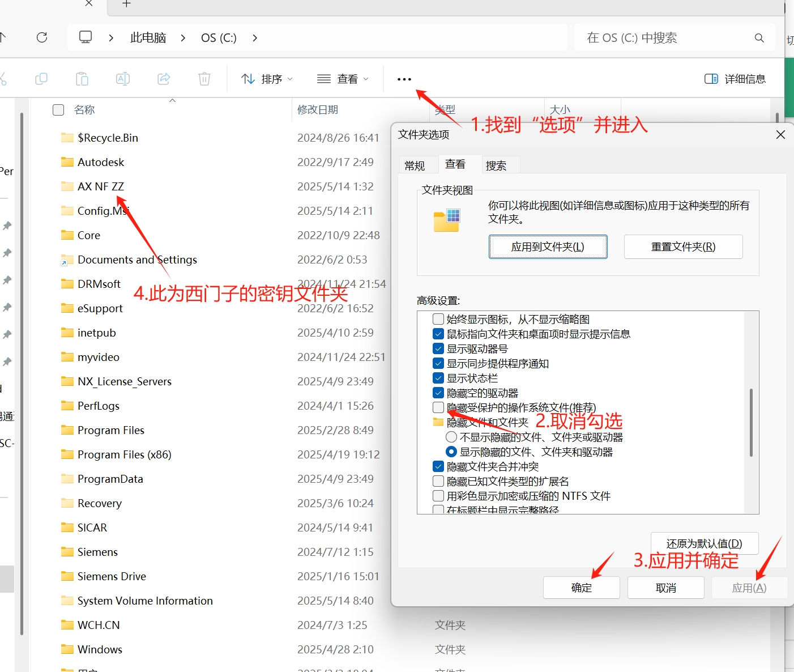
Task: Click the Paste icon on the toolbar
Action: [x=82, y=79]
